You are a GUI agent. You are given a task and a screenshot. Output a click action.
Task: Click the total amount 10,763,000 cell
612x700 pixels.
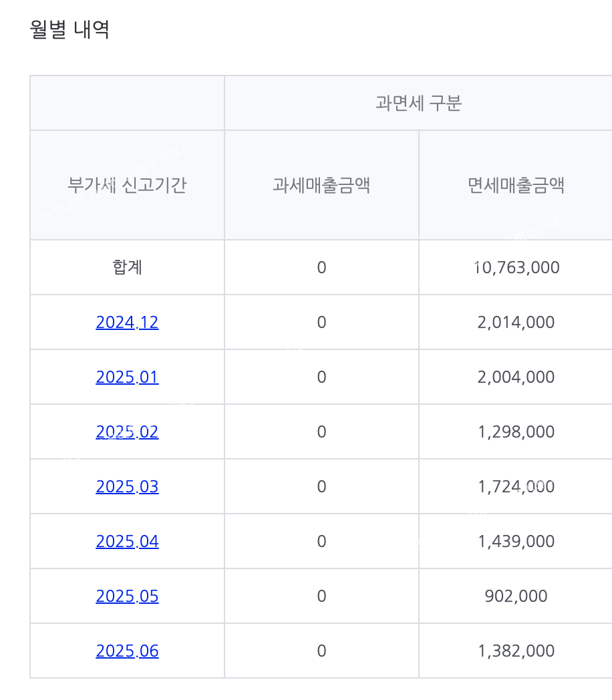point(516,268)
